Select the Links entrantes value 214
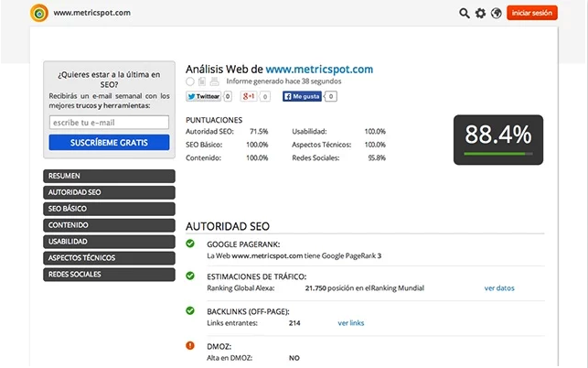 click(294, 323)
